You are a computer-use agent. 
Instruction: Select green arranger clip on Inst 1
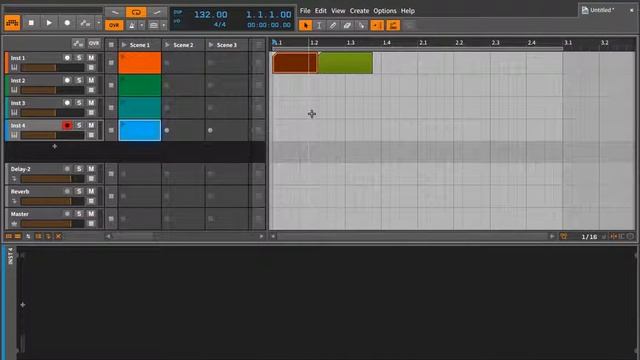[x=345, y=62]
